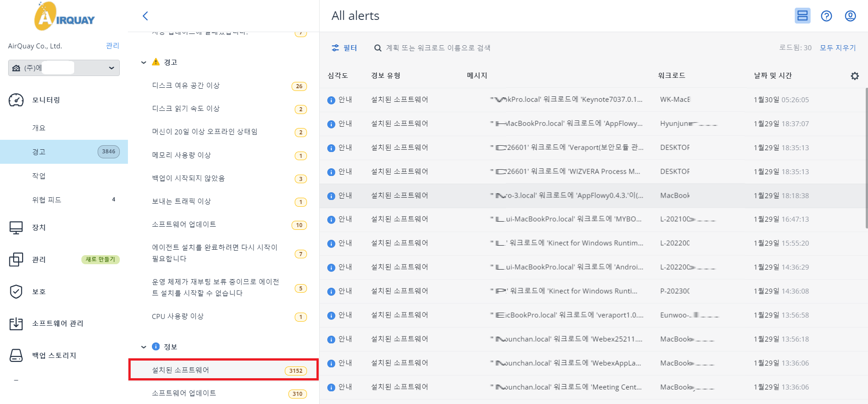This screenshot has width=868, height=404.
Task: Click the 소프트웨어 관리 download icon
Action: point(16,323)
